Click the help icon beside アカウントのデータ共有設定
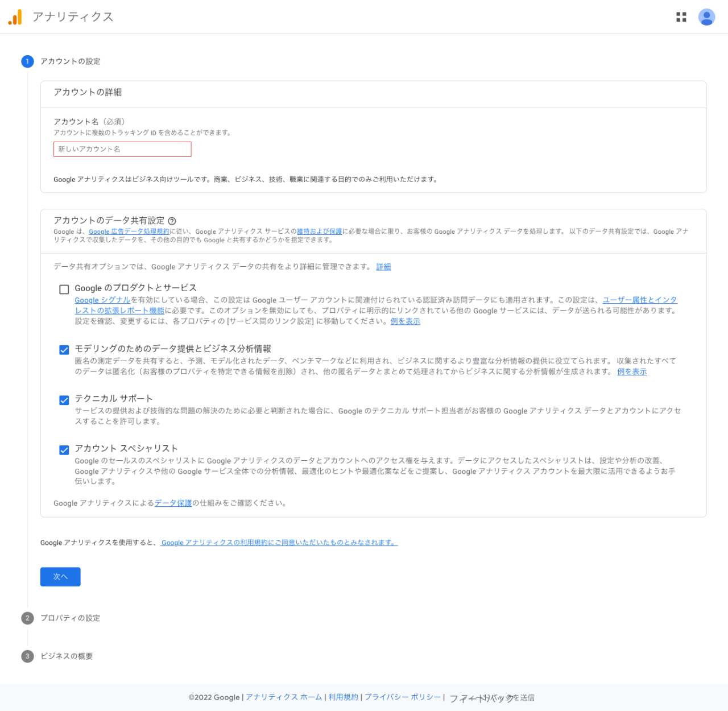This screenshot has width=728, height=711. 172,221
